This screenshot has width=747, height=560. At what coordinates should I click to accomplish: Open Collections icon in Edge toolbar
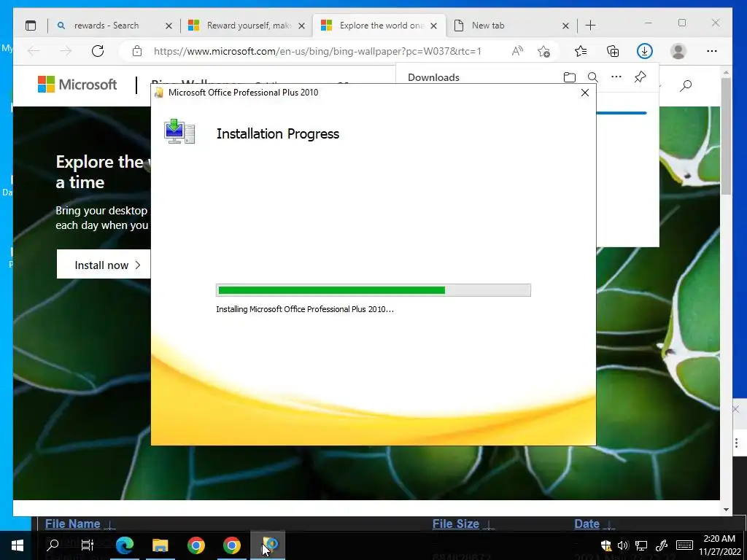pos(613,51)
